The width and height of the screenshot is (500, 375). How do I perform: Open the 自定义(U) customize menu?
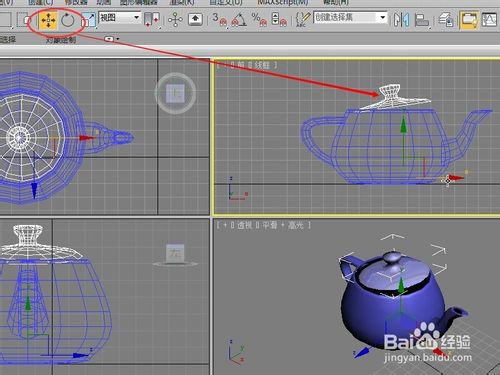pyautogui.click(x=226, y=2)
